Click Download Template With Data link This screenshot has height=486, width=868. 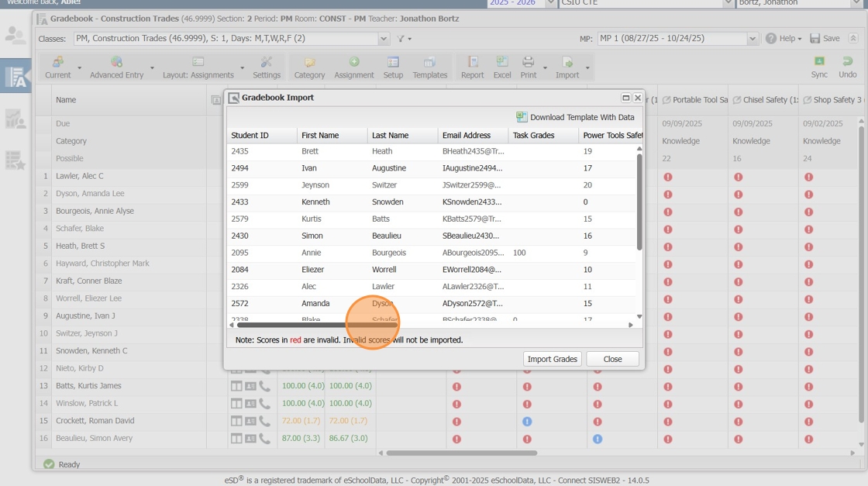click(582, 117)
